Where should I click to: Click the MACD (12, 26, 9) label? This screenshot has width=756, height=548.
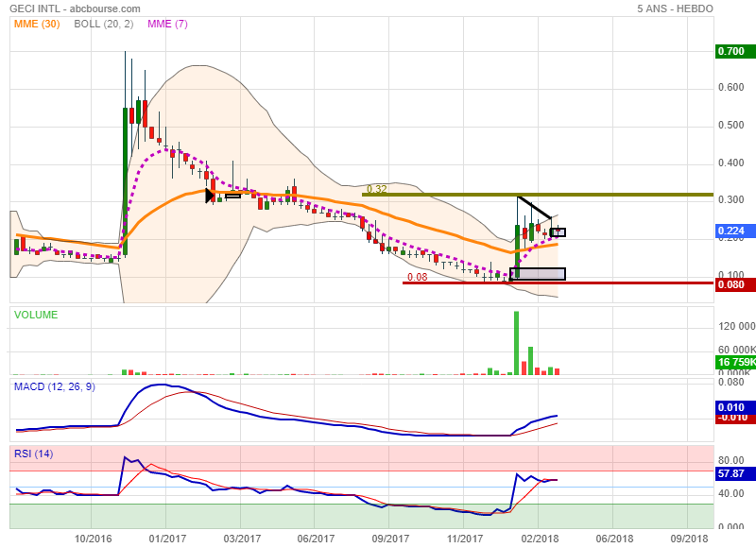[55, 386]
